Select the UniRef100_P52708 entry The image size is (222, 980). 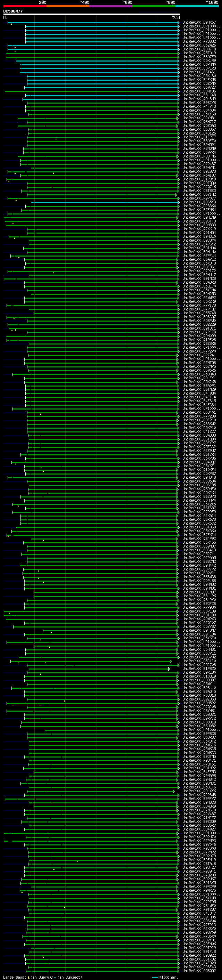(x=199, y=665)
